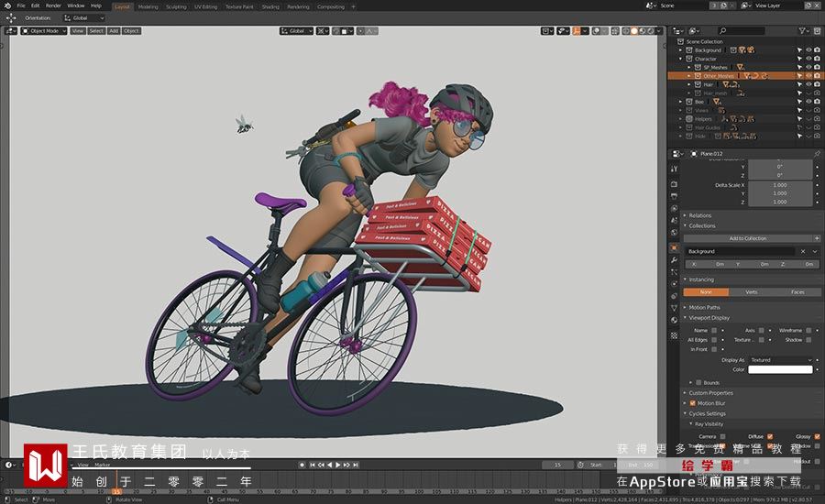
Task: Open the Display As Textured dropdown
Action: tap(781, 360)
